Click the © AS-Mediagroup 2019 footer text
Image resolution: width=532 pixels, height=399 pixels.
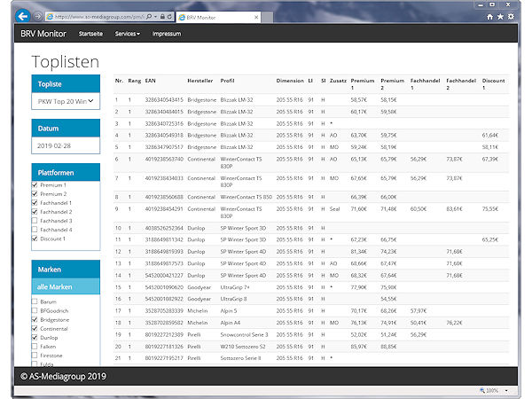point(63,376)
